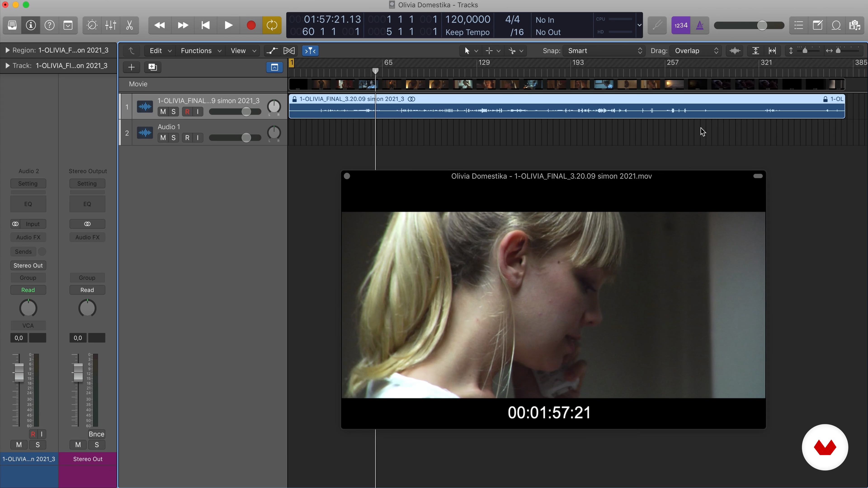Open the Note Pads icon
The image size is (868, 488).
[x=817, y=25]
